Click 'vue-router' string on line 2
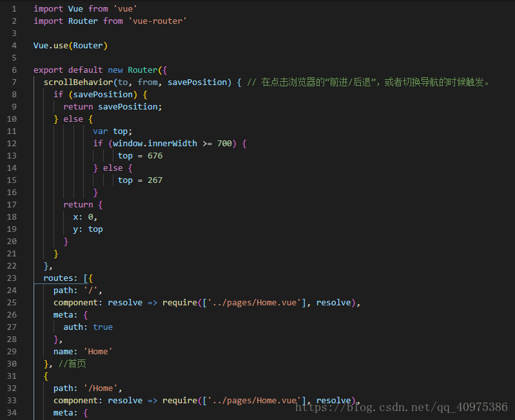This screenshot has width=515, height=420. (x=157, y=21)
